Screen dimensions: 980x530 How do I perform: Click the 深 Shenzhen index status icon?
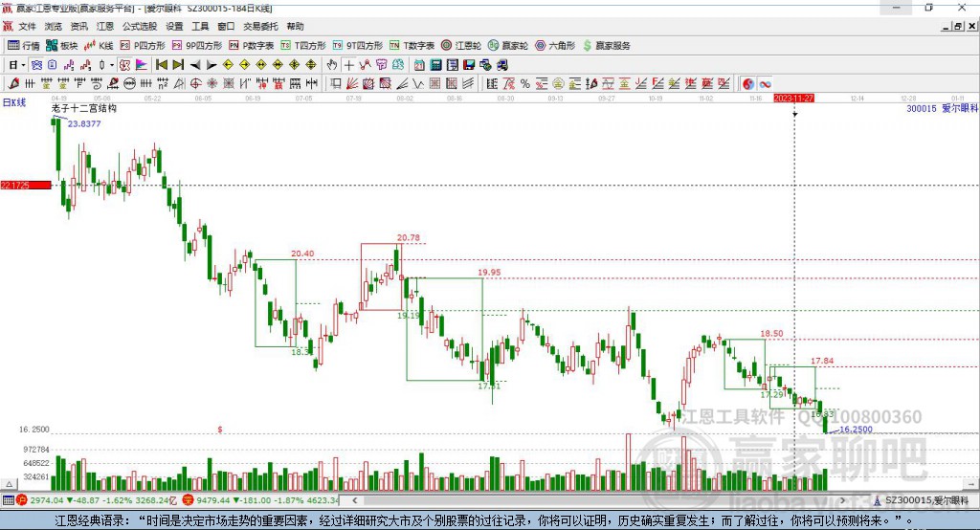click(189, 500)
